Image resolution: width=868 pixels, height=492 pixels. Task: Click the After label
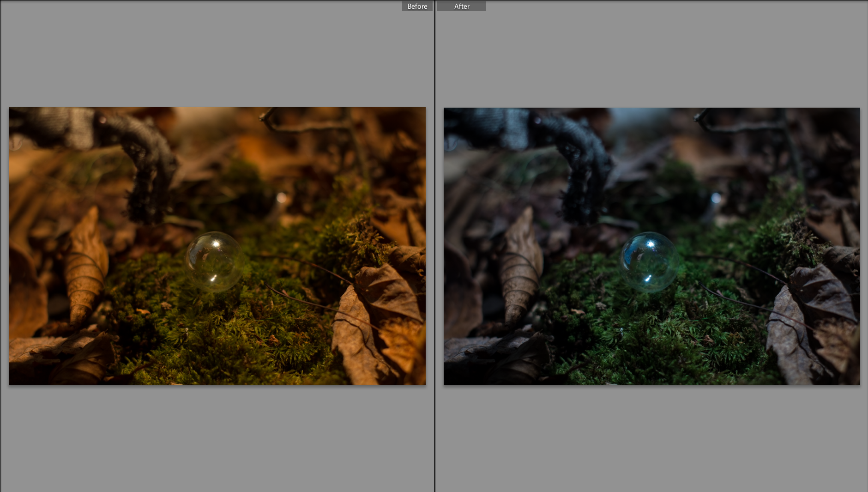pos(461,6)
